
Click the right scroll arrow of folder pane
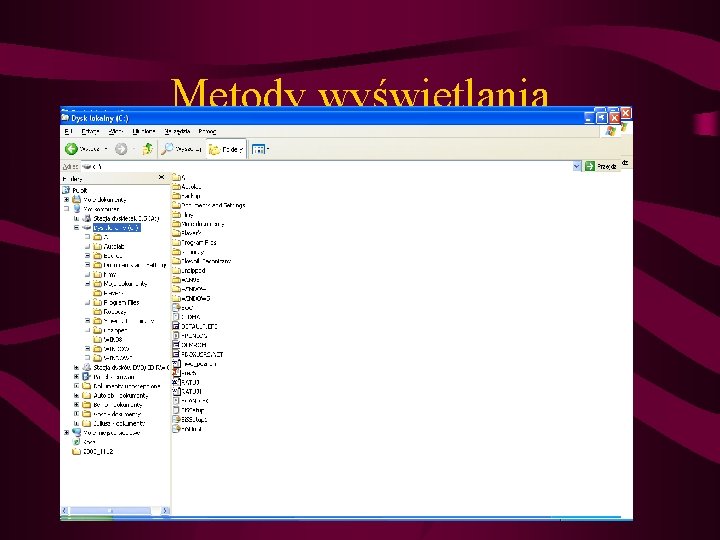(x=165, y=510)
